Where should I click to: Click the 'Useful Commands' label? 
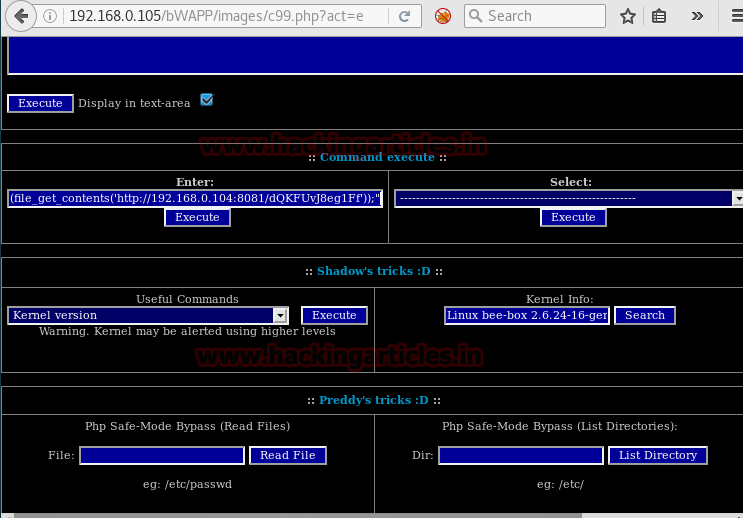[x=187, y=299]
